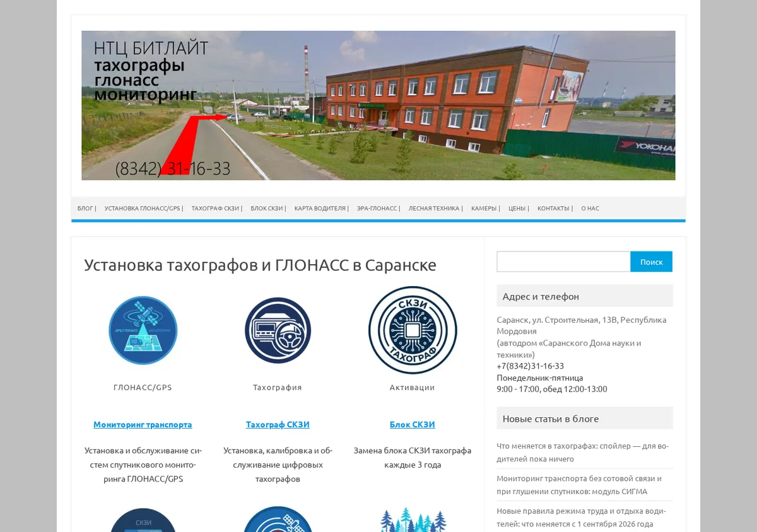
Task: Open the Лесная техника menu item
Action: (x=435, y=208)
